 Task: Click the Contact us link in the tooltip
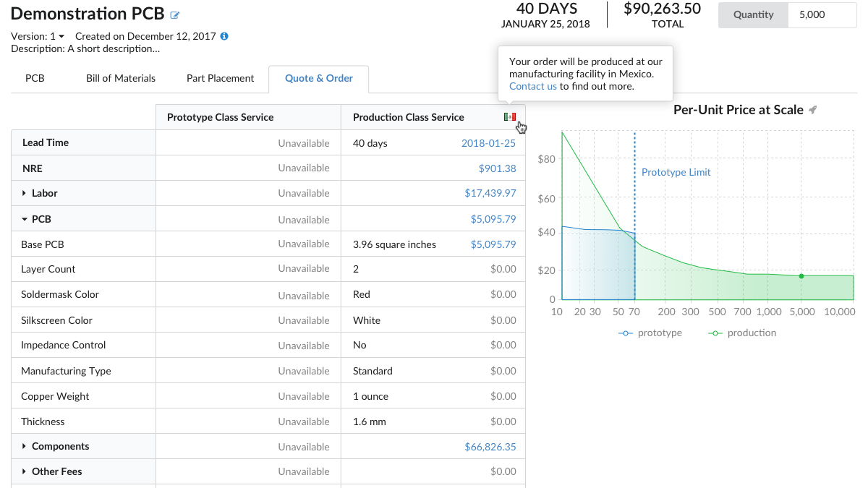532,86
